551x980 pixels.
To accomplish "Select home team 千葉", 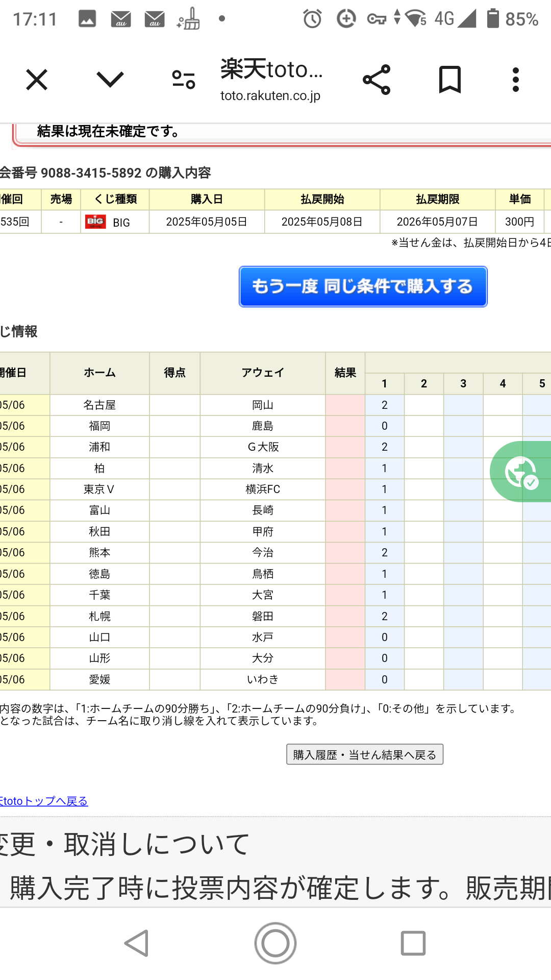I will click(x=99, y=595).
